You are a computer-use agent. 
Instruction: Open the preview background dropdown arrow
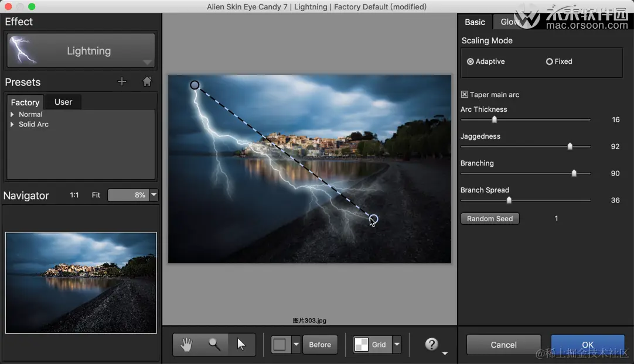tap(296, 345)
